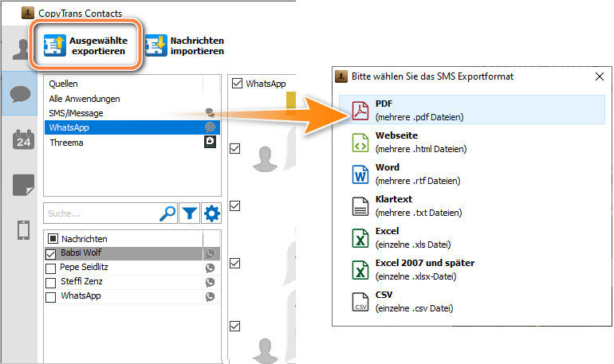
Task: Uncheck the Babsi Wolf checkbox
Action: [x=50, y=254]
